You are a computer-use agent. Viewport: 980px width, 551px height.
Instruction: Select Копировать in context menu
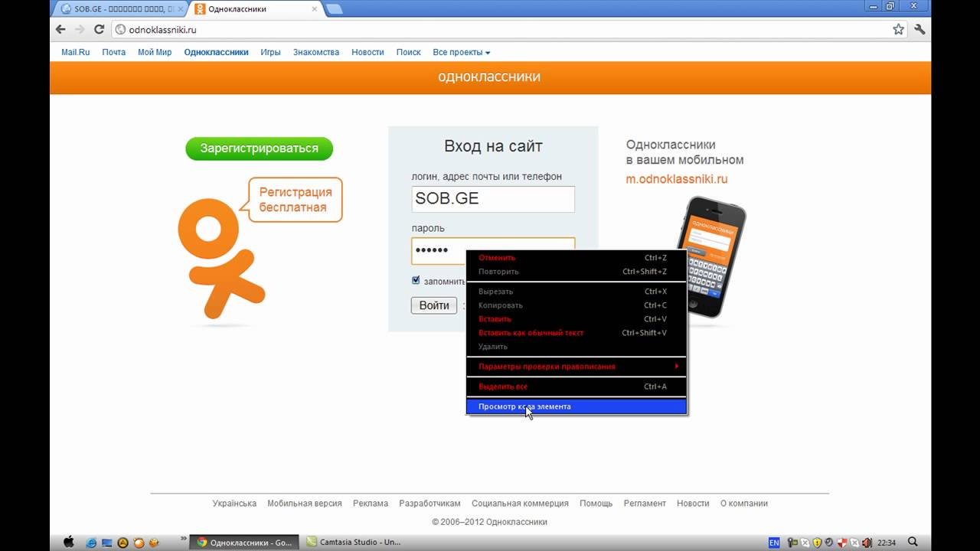(x=577, y=305)
